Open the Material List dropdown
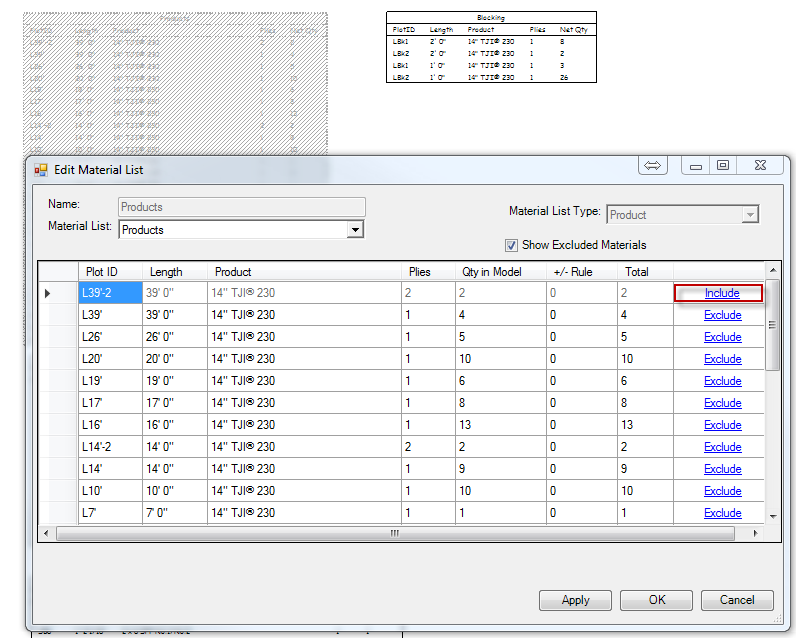The image size is (796, 638). click(x=355, y=230)
